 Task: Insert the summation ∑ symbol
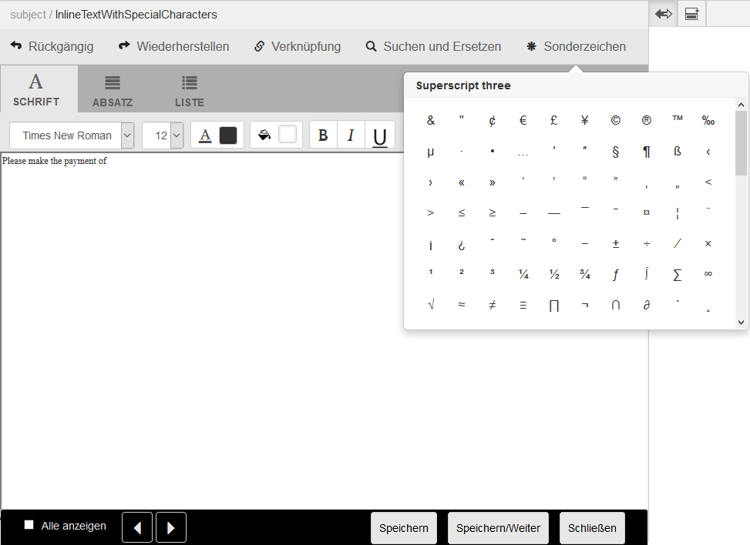coord(677,275)
